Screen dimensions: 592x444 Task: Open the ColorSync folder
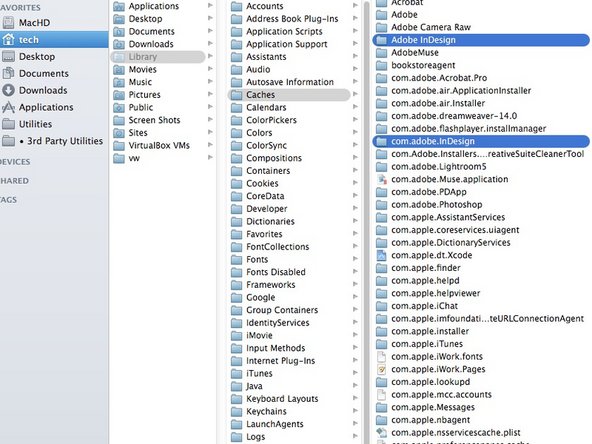pyautogui.click(x=267, y=145)
